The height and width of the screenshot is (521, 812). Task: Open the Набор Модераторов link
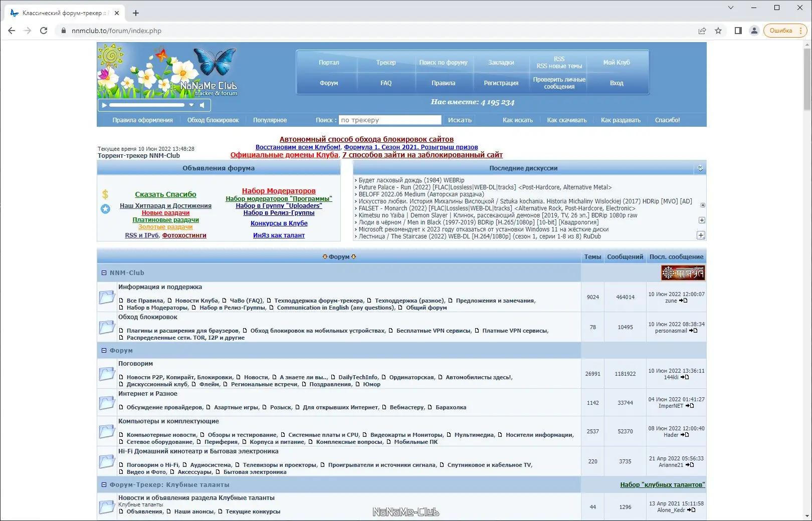(x=279, y=191)
